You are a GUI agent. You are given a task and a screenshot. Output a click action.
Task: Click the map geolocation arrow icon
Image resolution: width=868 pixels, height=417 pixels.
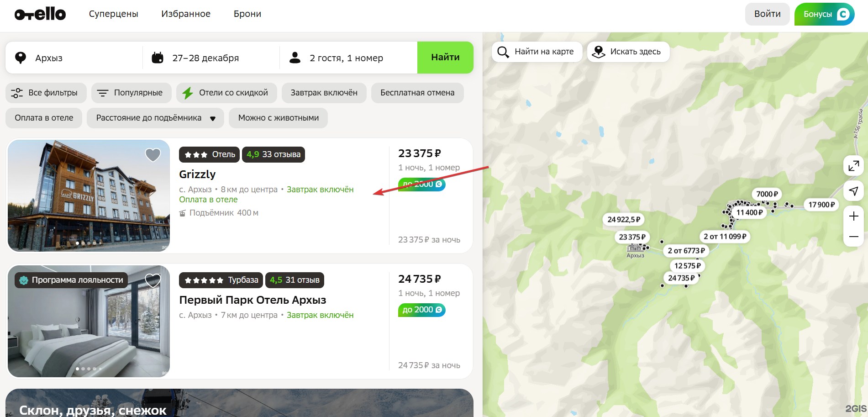coord(853,191)
